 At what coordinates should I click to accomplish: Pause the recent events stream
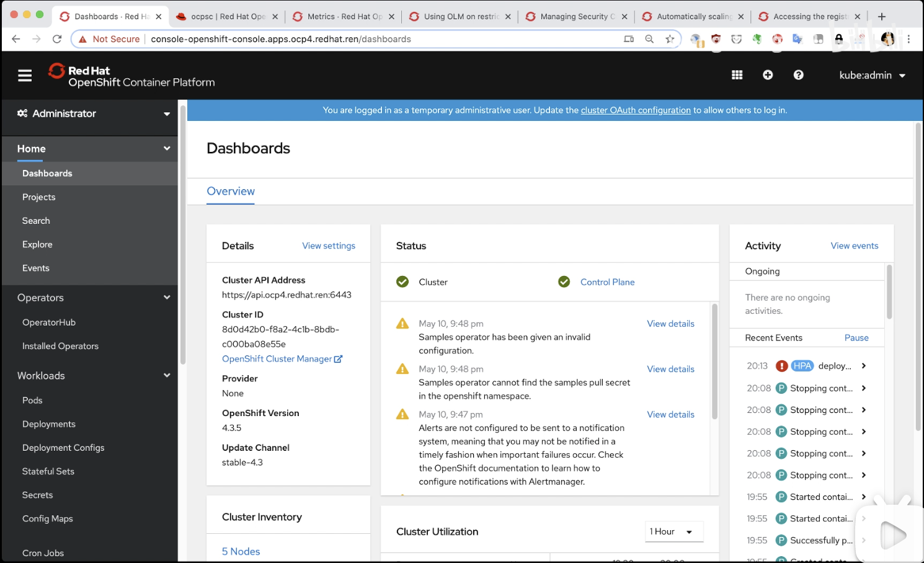(856, 338)
